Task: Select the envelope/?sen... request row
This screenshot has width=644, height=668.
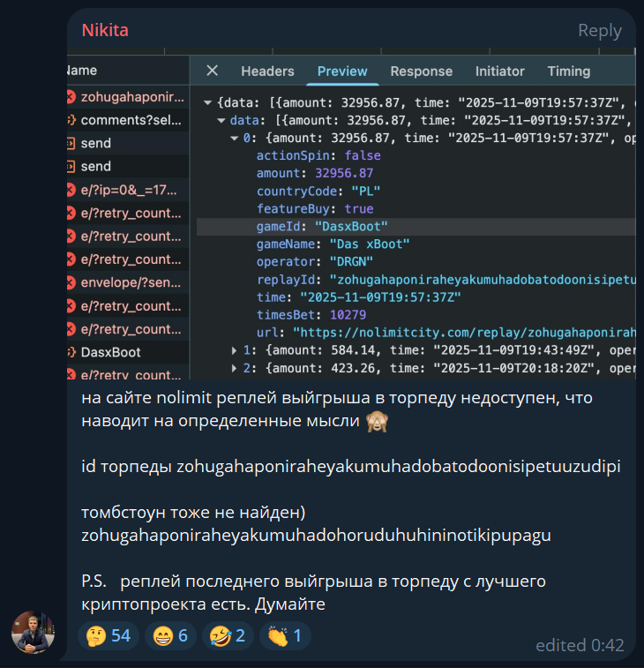Action: 128,282
